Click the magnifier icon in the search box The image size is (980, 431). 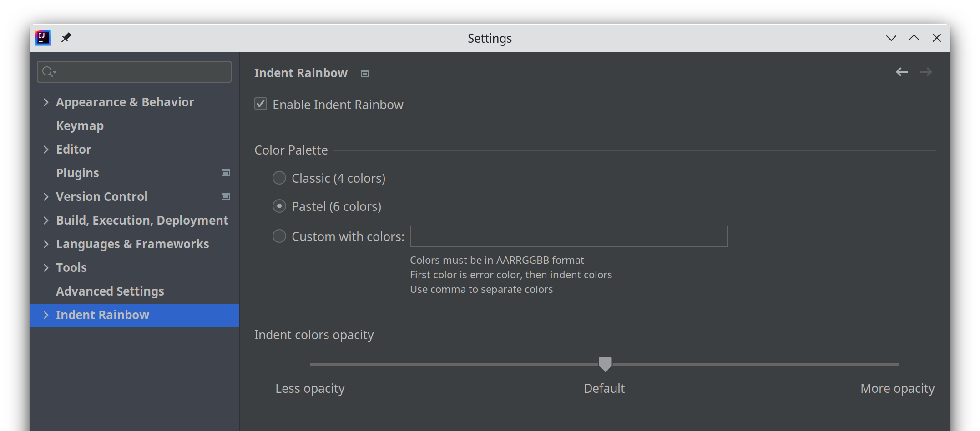(49, 71)
